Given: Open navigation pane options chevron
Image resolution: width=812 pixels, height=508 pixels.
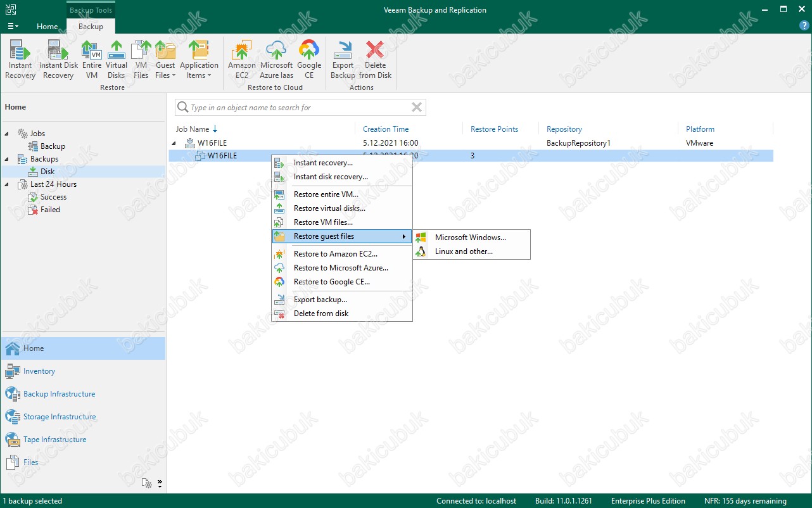Looking at the screenshot, I should (x=160, y=483).
